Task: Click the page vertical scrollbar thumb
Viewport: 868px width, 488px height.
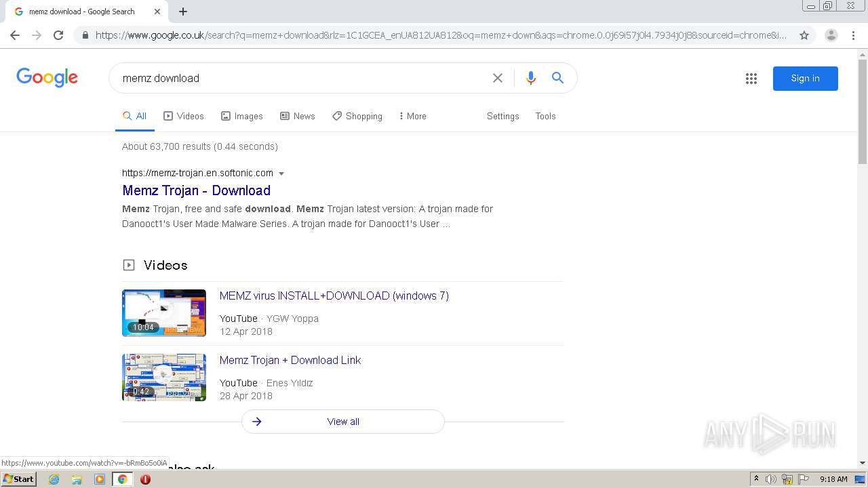Action: click(863, 112)
